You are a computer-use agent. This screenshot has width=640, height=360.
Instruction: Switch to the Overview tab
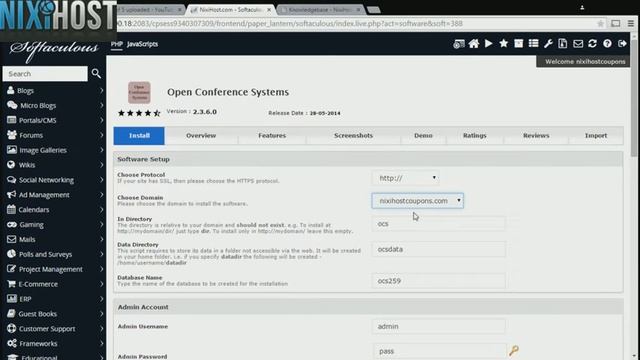click(x=201, y=136)
